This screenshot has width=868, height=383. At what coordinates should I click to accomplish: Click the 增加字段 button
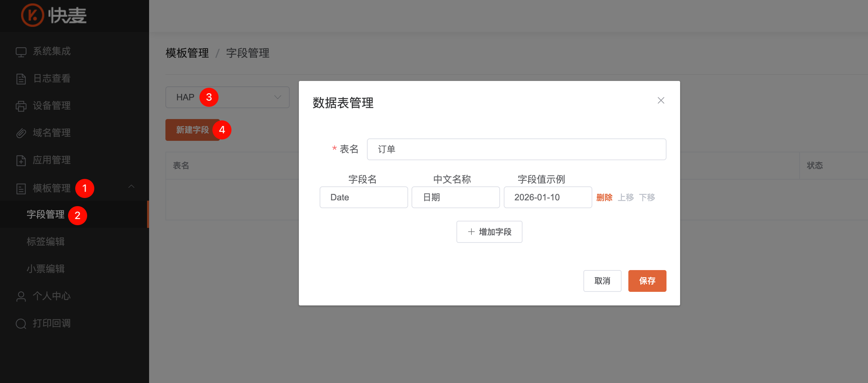(x=489, y=232)
